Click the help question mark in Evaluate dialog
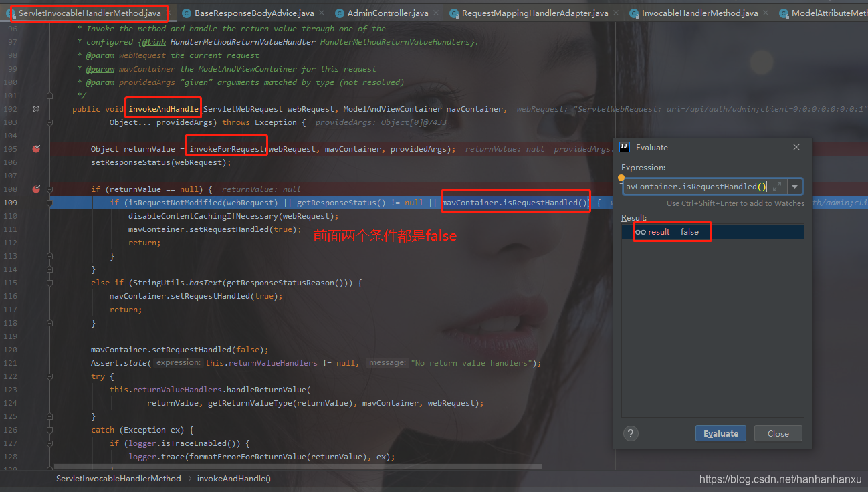Image resolution: width=868 pixels, height=492 pixels. pos(631,433)
